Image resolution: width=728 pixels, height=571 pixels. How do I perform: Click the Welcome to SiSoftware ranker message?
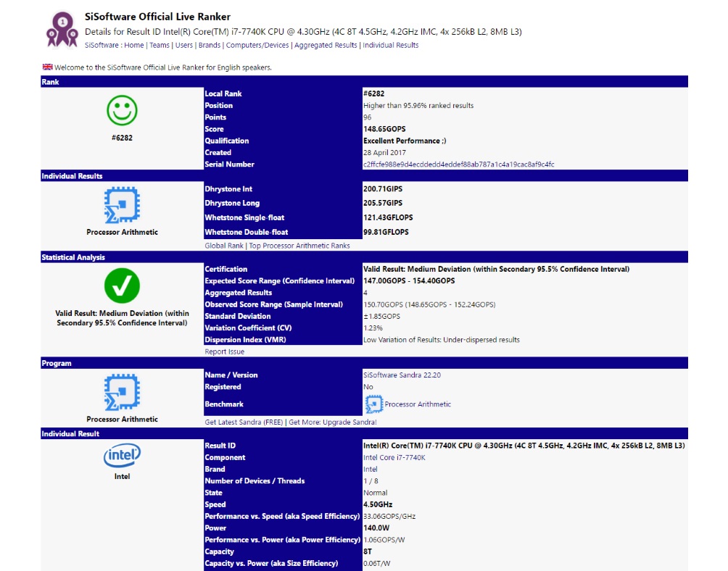(163, 67)
